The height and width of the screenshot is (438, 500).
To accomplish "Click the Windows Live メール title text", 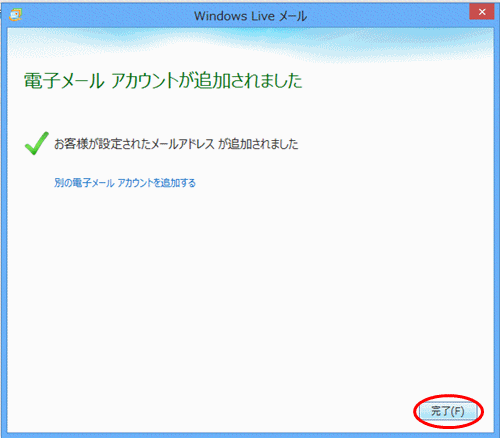I will [x=250, y=16].
